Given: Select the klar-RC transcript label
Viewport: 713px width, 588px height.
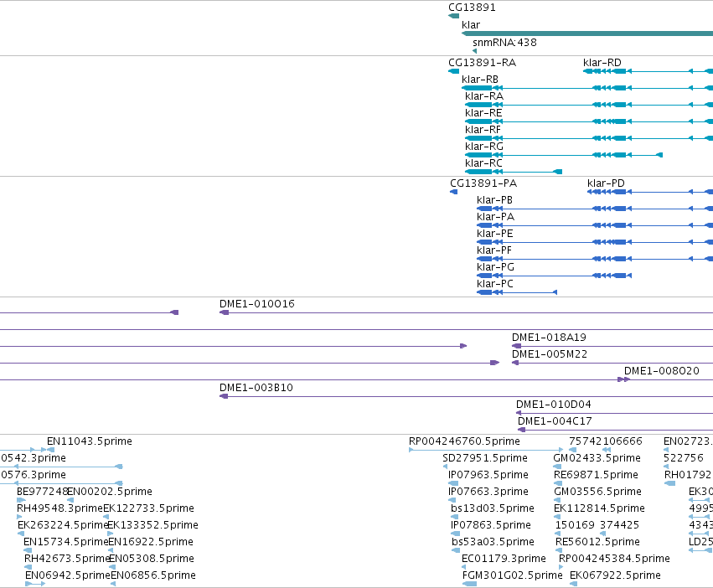Looking at the screenshot, I should 483,163.
